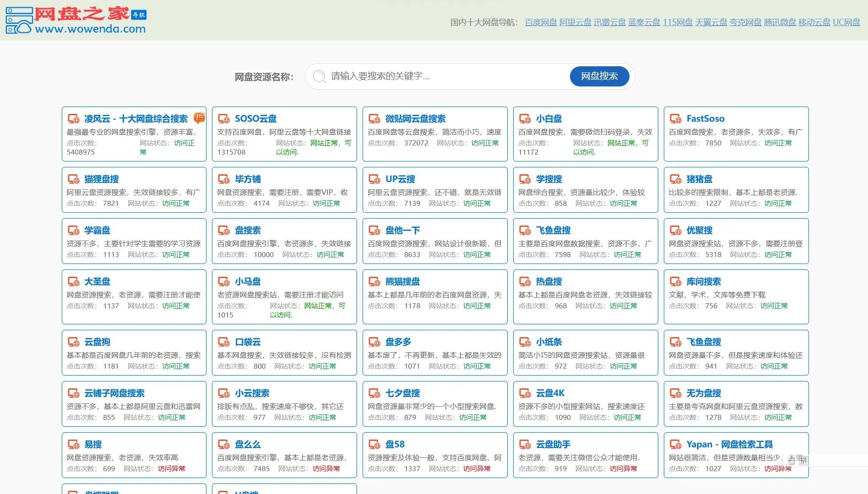Select the 115网盘 navigation link
868x494 pixels.
coord(678,22)
